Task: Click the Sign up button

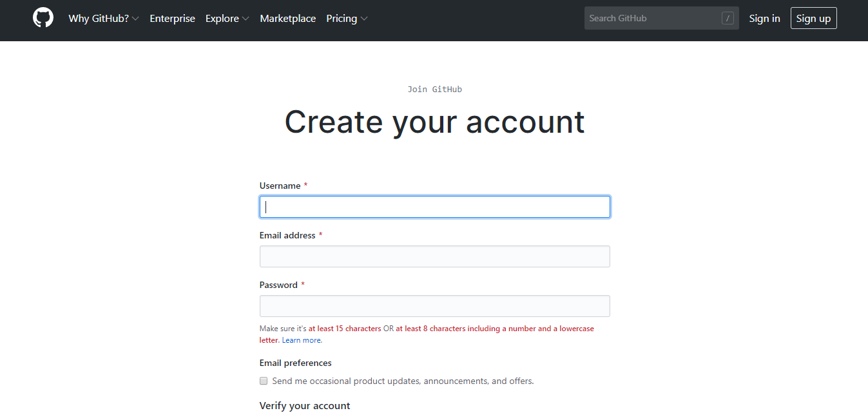Action: coord(813,19)
